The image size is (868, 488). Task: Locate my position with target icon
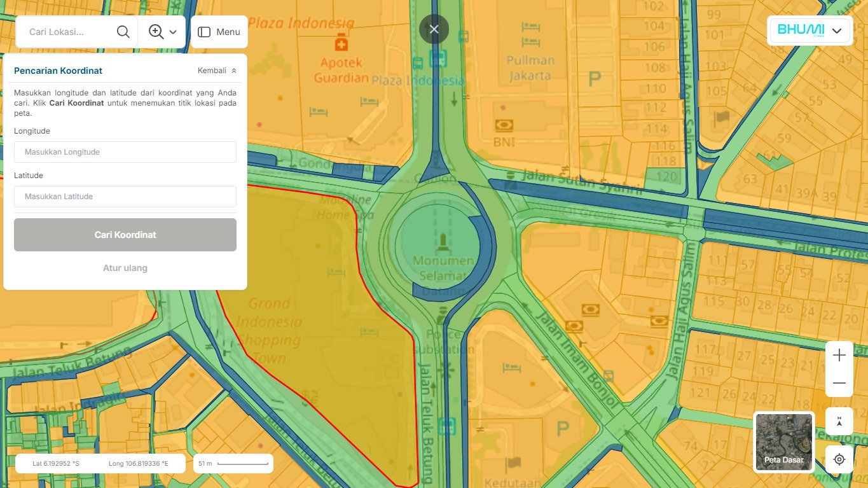click(x=839, y=459)
